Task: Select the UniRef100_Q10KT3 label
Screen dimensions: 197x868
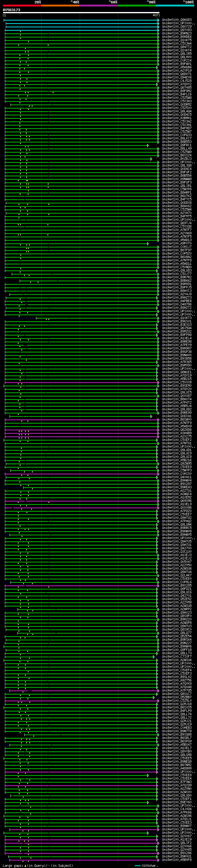Action: click(x=177, y=318)
